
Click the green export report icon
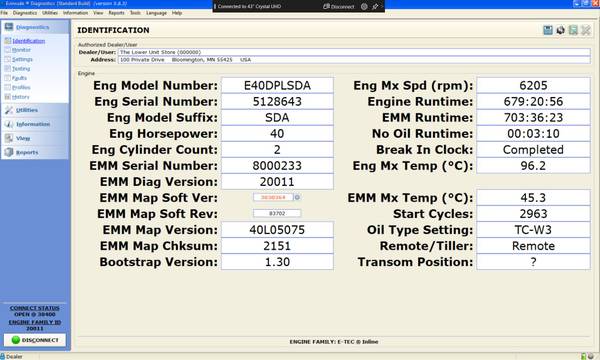coord(573,30)
